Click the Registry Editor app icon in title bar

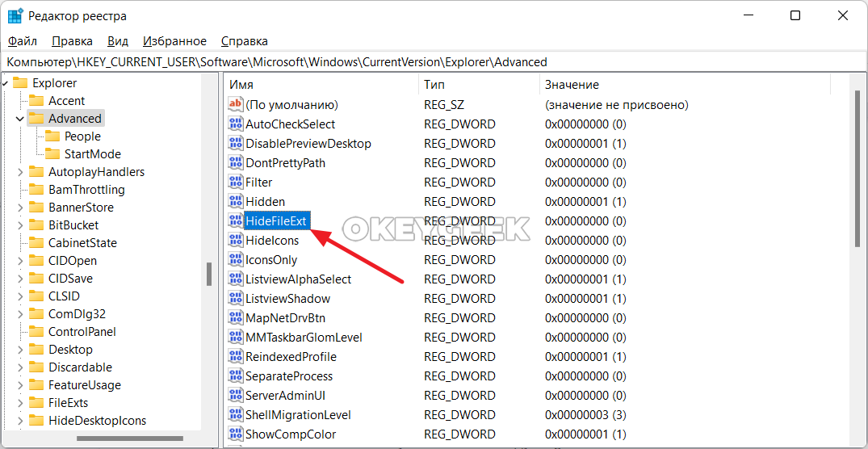(x=15, y=16)
